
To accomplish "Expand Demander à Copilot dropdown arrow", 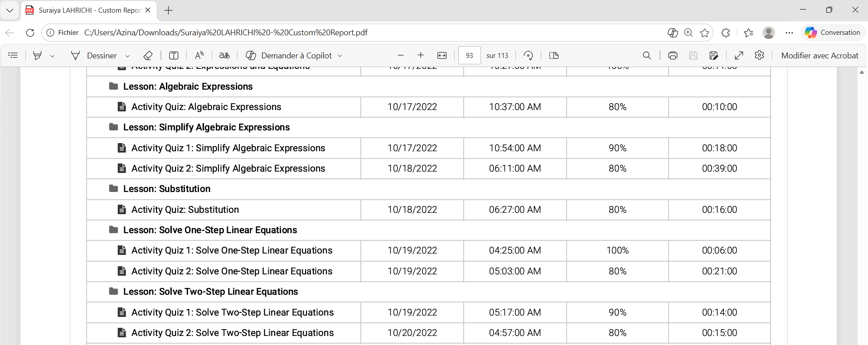I will (340, 56).
